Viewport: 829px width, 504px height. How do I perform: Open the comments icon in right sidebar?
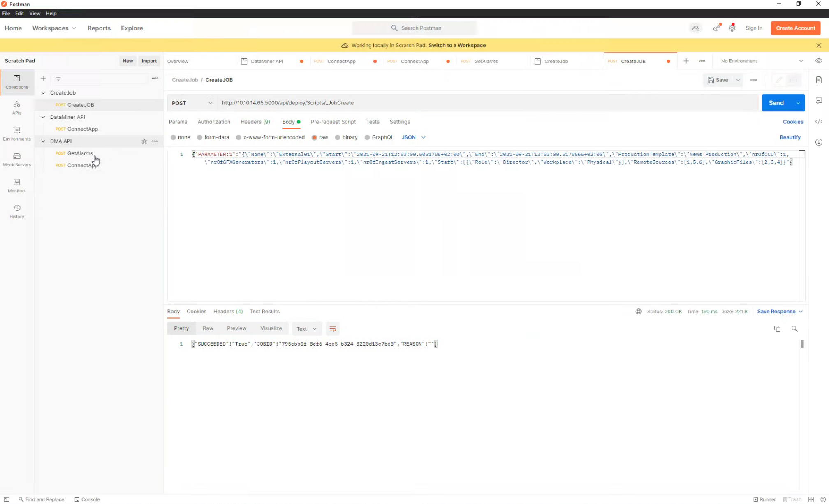tap(819, 101)
